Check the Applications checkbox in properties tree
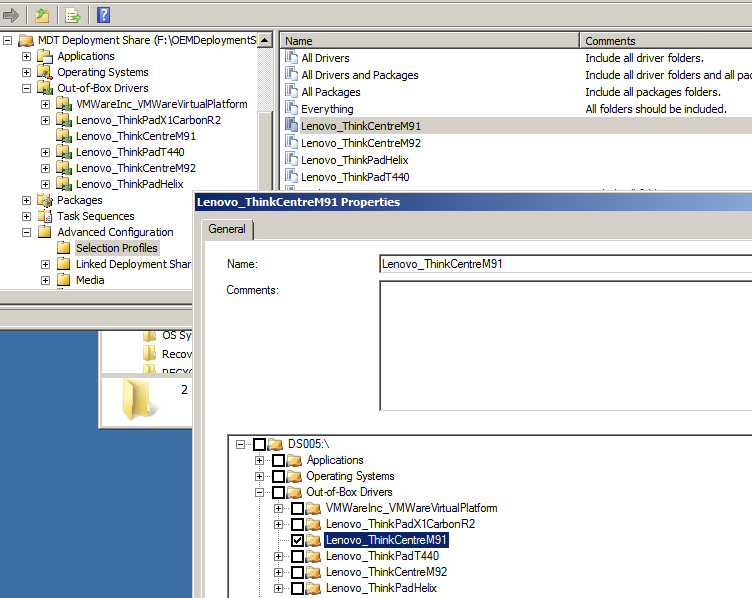752x598 pixels. pyautogui.click(x=279, y=460)
